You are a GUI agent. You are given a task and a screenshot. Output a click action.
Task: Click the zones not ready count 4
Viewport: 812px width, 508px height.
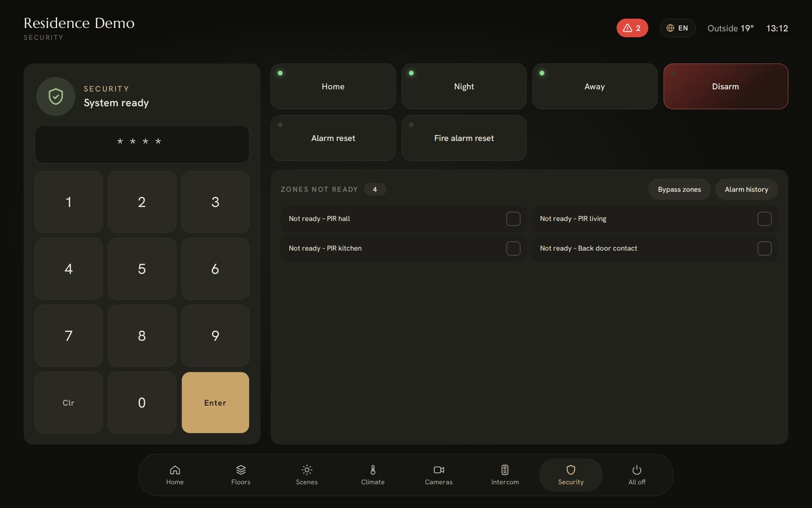[x=375, y=189]
